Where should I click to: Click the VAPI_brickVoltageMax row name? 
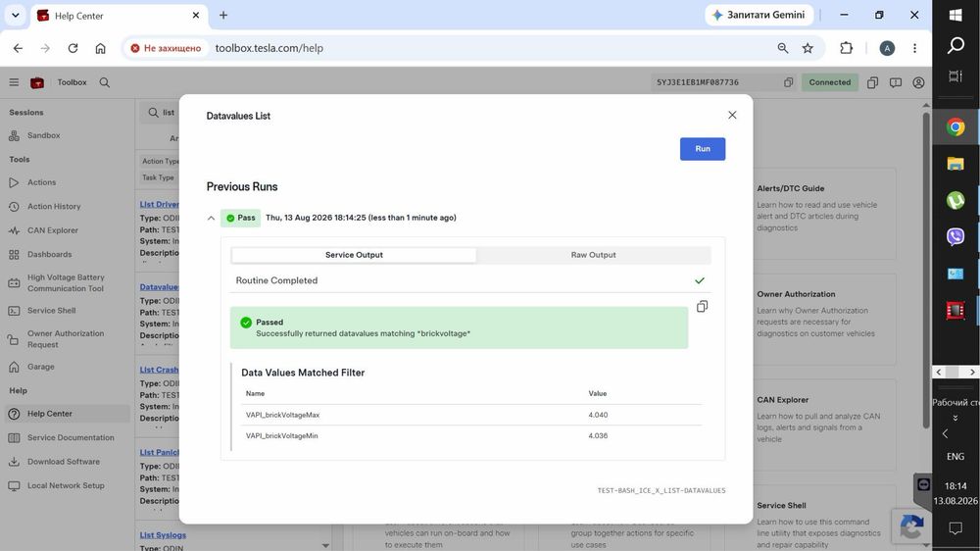[x=282, y=415]
